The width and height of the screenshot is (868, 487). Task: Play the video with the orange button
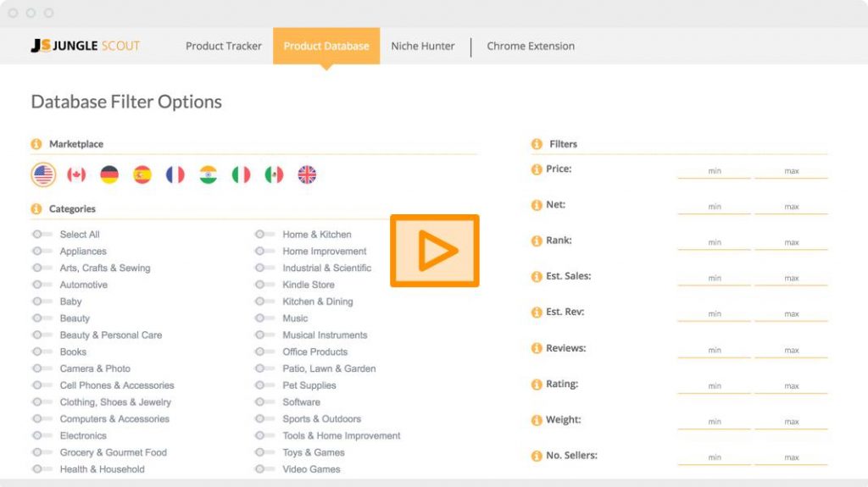tap(435, 251)
